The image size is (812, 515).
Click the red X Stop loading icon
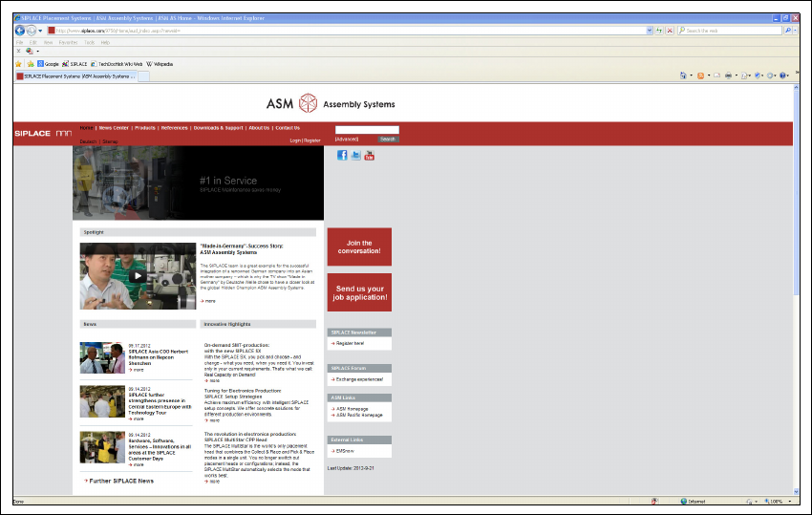click(670, 31)
